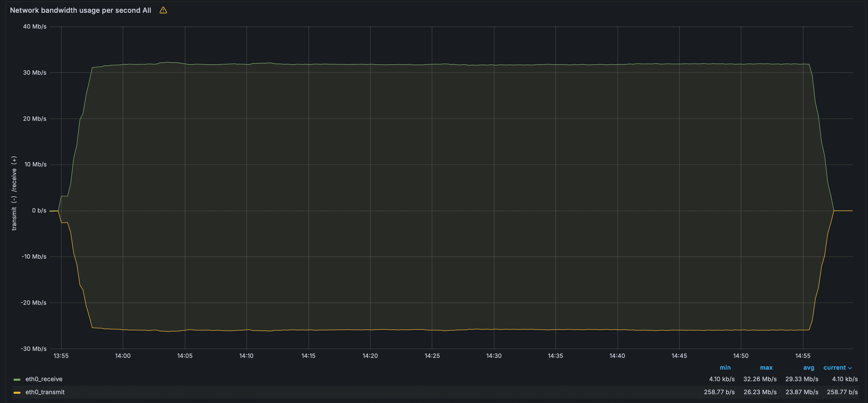Click the warning triangle icon beside panel title
The image size is (868, 403).
tap(163, 10)
